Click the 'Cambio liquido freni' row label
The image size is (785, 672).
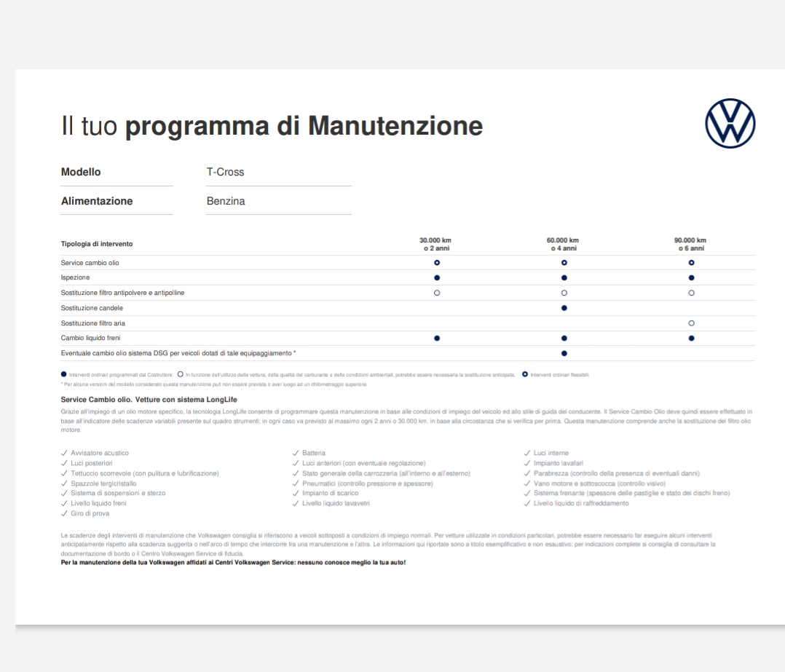point(90,339)
